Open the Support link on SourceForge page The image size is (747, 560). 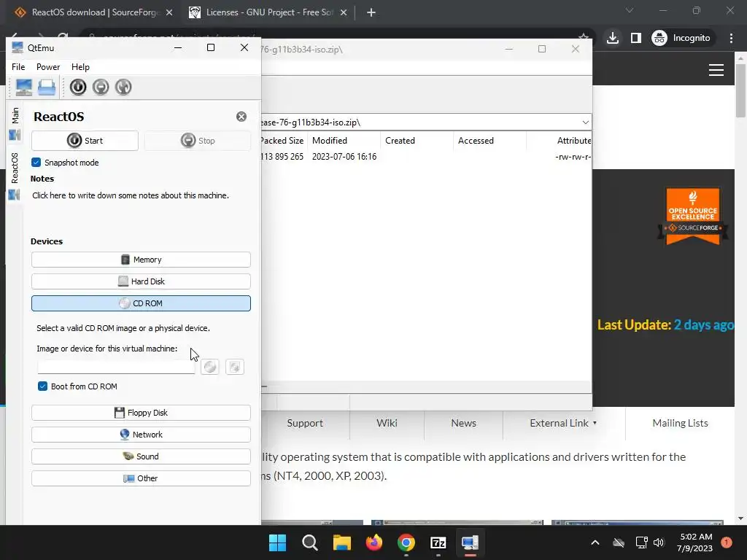click(x=305, y=424)
